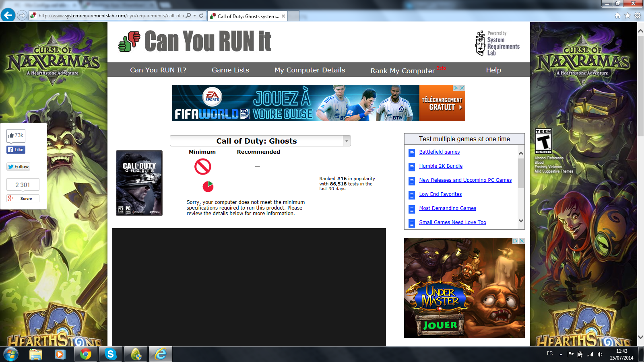Open Google Chrome from taskbar
The width and height of the screenshot is (644, 362).
click(85, 354)
